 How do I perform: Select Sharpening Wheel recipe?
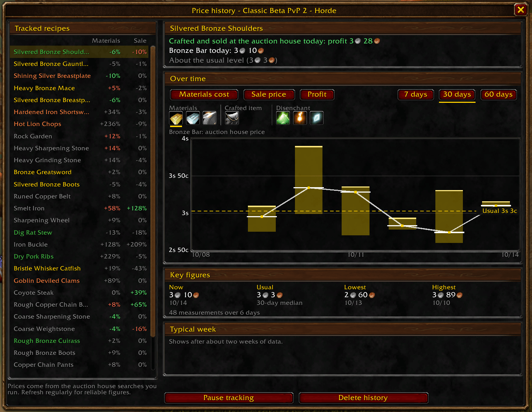[x=80, y=220]
